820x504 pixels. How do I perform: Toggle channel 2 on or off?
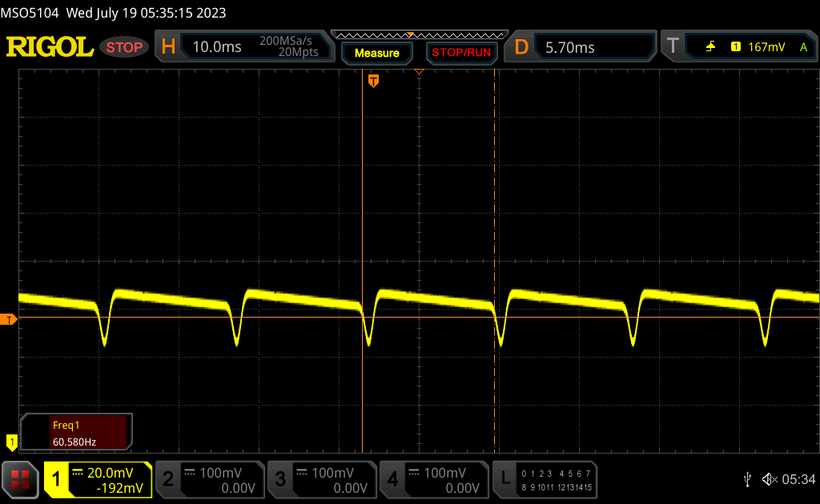[168, 479]
